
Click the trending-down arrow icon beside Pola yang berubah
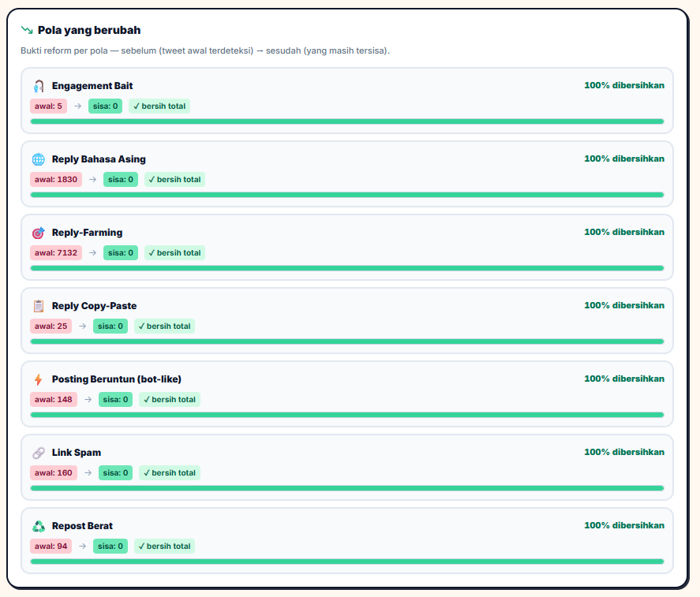27,30
